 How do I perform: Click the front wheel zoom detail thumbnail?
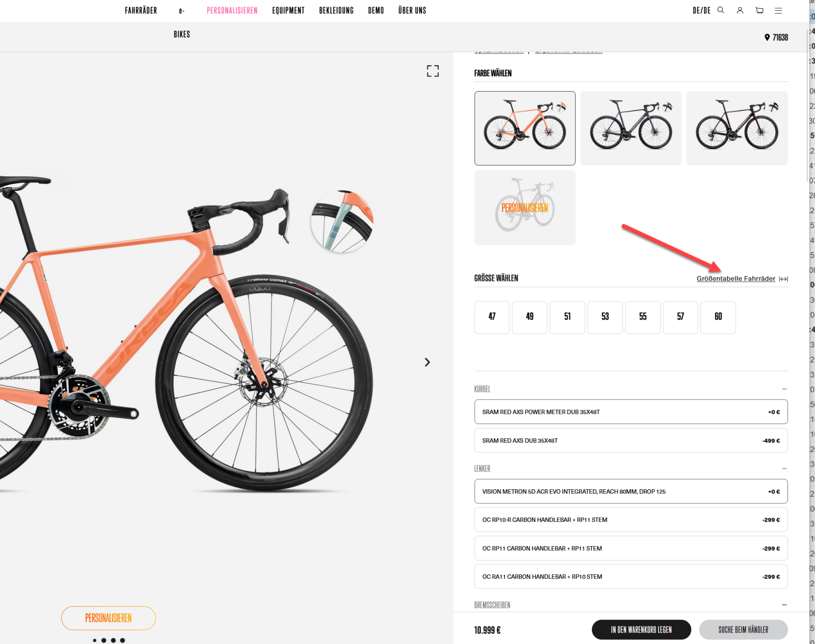342,221
